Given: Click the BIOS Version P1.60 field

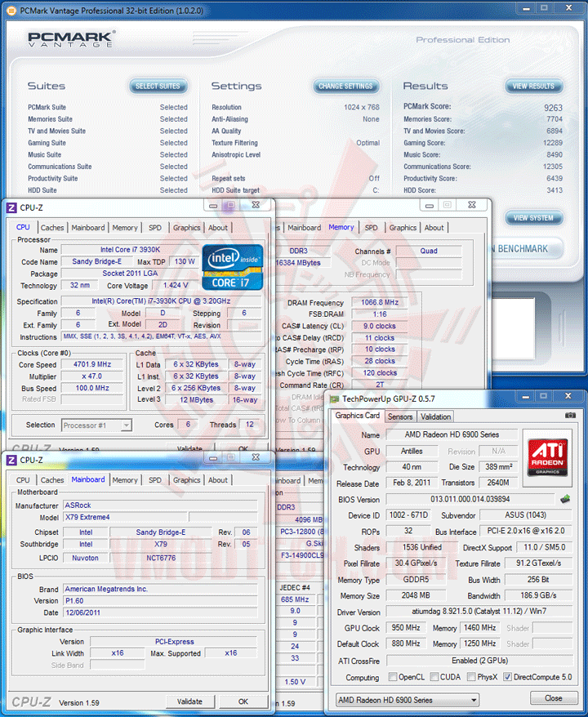Looking at the screenshot, I should tap(160, 600).
